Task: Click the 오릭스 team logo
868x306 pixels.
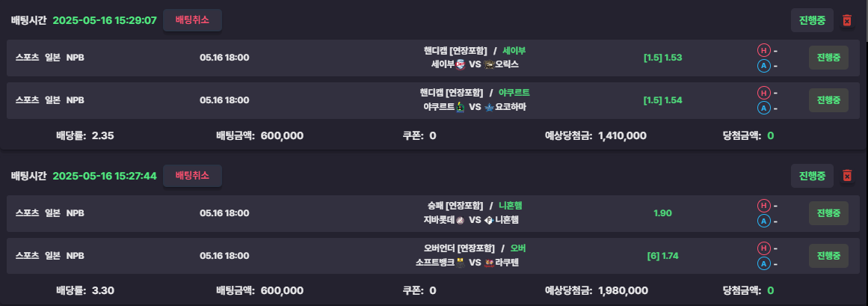Action: coord(488,64)
